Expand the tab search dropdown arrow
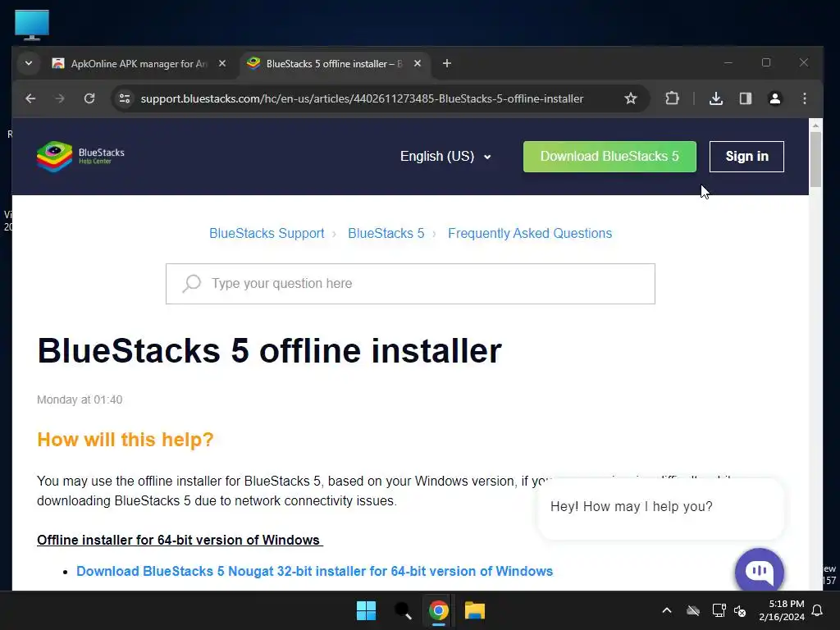Image resolution: width=840 pixels, height=630 pixels. [29, 64]
